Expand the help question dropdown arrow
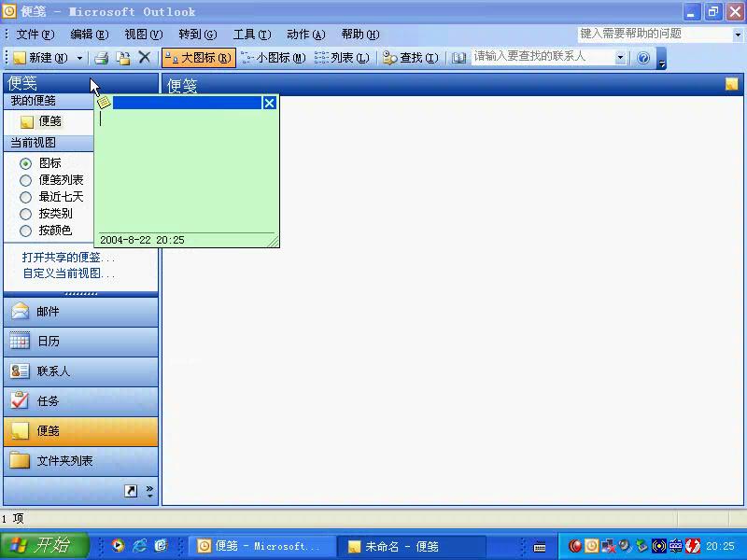This screenshot has width=747, height=560. pos(738,35)
